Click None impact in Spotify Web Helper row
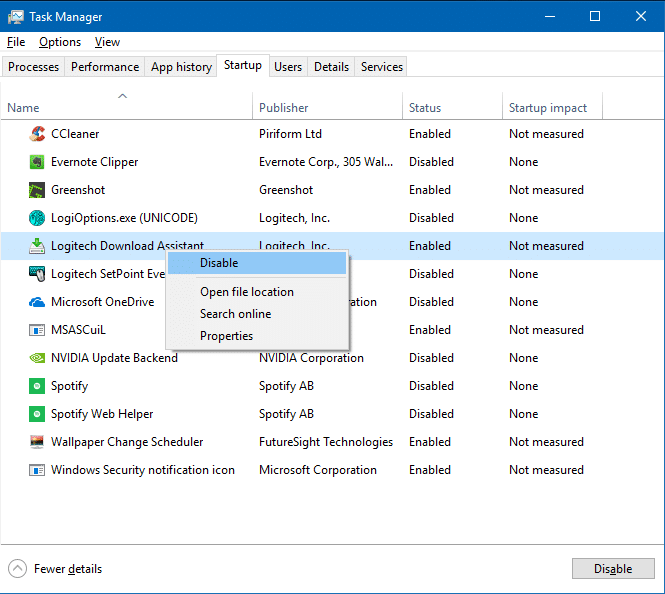This screenshot has width=665, height=594. tap(524, 414)
